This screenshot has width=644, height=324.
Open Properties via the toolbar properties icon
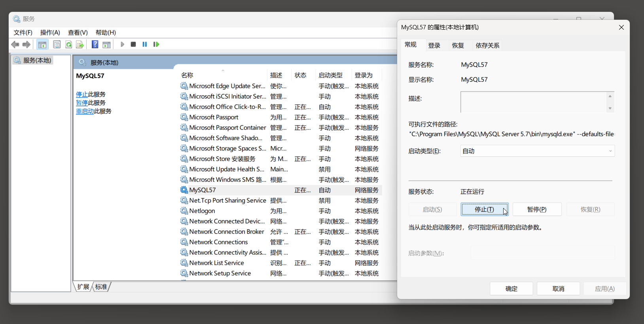pyautogui.click(x=57, y=44)
